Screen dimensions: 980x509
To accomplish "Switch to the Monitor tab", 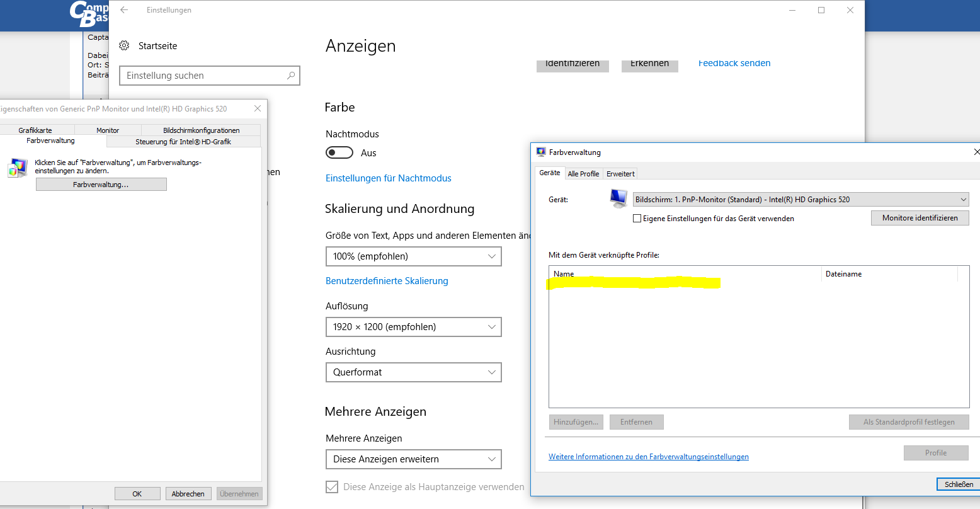I will [x=108, y=130].
